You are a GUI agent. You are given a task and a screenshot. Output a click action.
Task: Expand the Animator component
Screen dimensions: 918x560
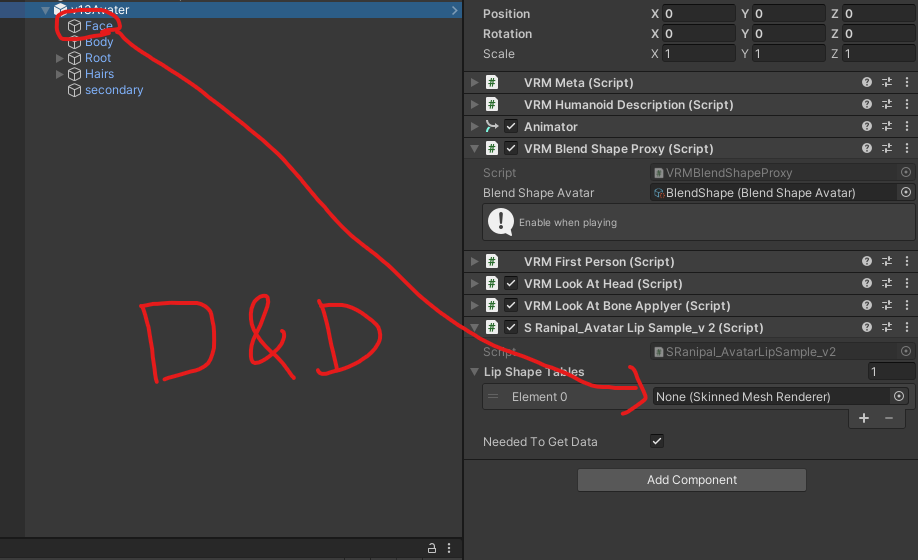click(x=475, y=126)
